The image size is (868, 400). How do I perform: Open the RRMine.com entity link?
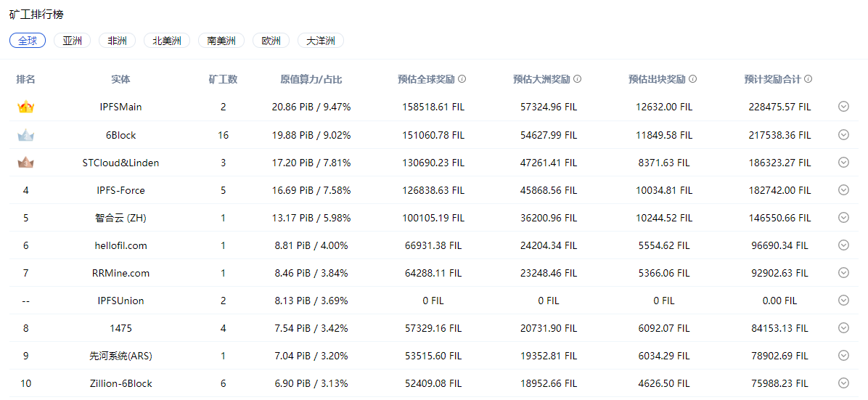(x=120, y=272)
